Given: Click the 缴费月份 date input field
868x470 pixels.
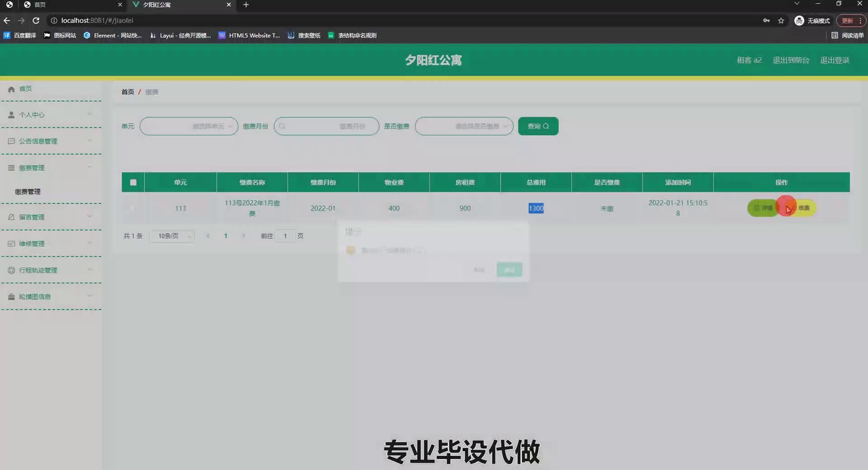Looking at the screenshot, I should pyautogui.click(x=326, y=126).
